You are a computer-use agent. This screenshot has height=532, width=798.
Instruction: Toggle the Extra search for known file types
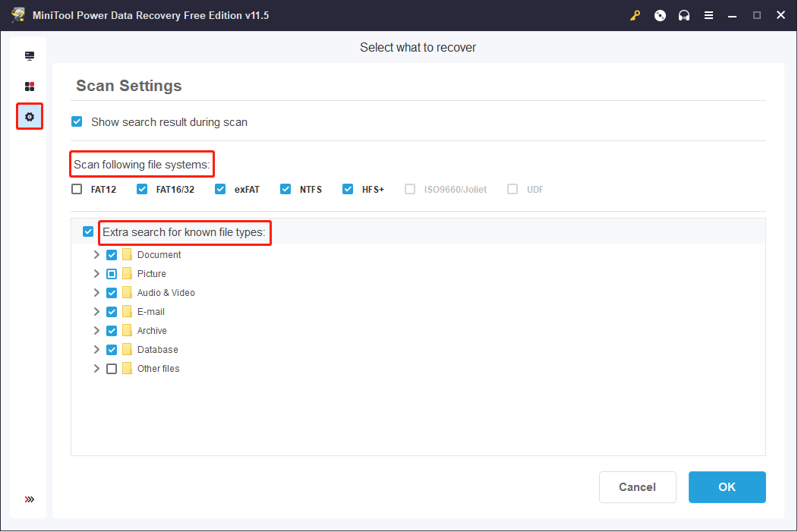pyautogui.click(x=88, y=231)
